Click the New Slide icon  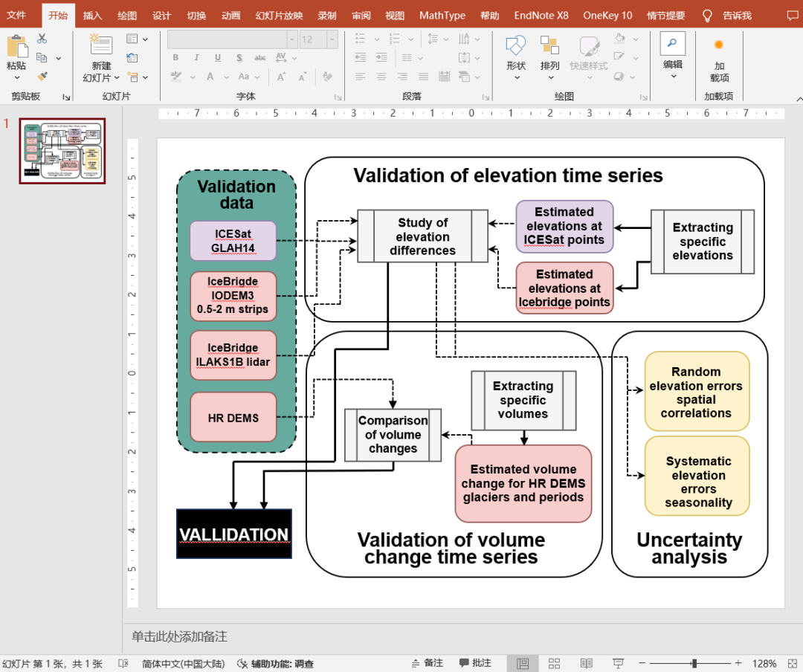101,44
